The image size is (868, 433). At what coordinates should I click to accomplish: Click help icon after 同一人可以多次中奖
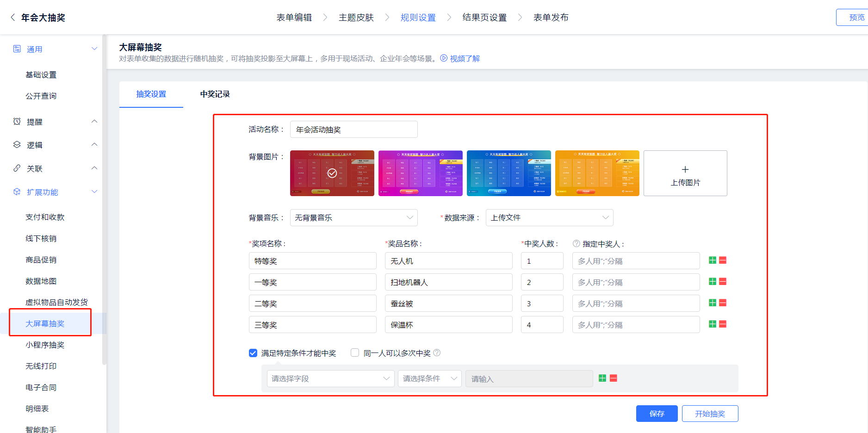[437, 353]
